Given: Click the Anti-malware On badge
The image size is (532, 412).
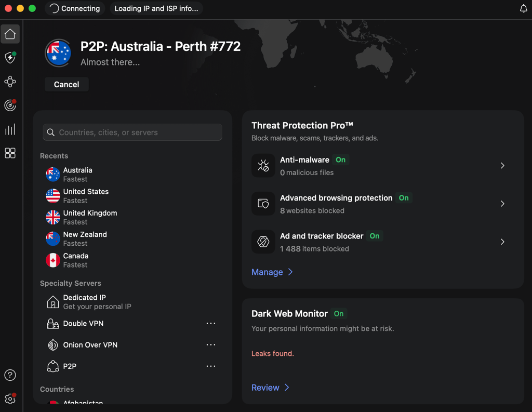Looking at the screenshot, I should (x=340, y=160).
